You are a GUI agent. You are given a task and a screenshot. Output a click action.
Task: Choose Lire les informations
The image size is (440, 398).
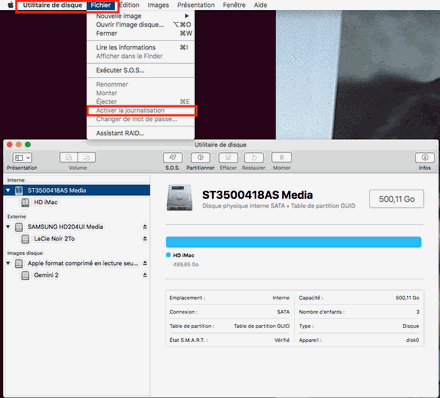coord(141,47)
